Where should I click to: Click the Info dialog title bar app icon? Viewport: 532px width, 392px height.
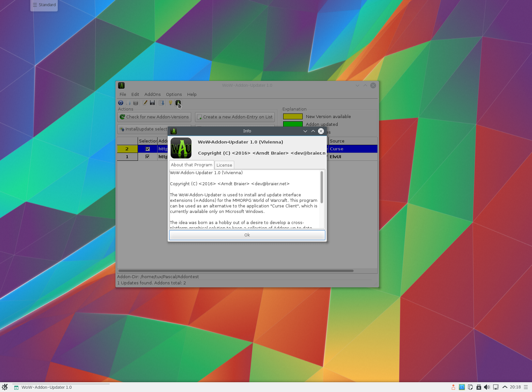click(174, 131)
